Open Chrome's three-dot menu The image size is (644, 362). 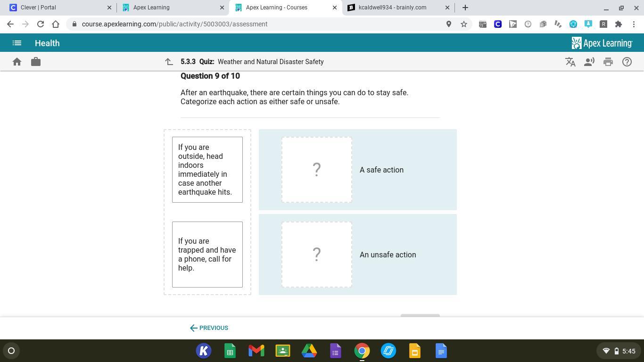point(634,24)
